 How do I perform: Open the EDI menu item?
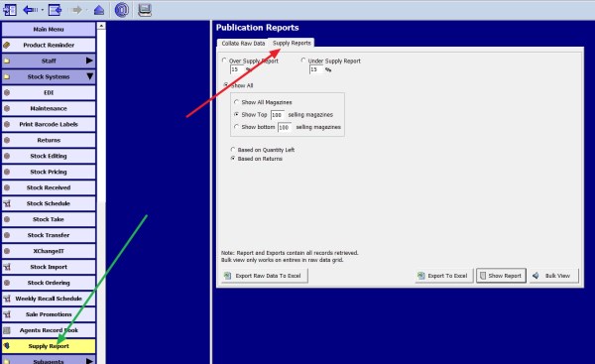[49, 92]
